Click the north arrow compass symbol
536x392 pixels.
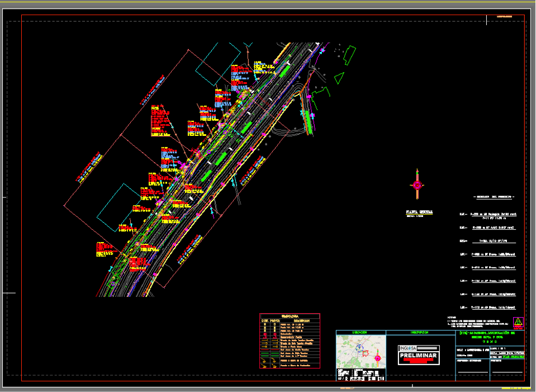[x=417, y=184]
